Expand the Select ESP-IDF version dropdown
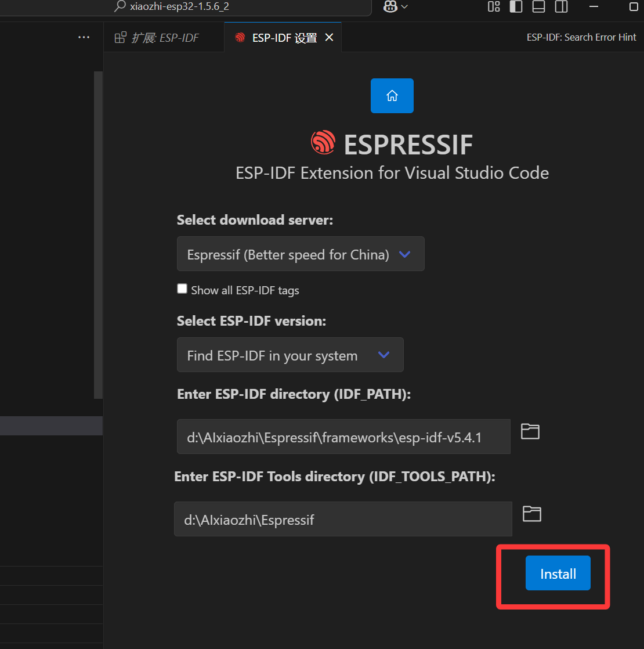This screenshot has width=644, height=649. [290, 355]
